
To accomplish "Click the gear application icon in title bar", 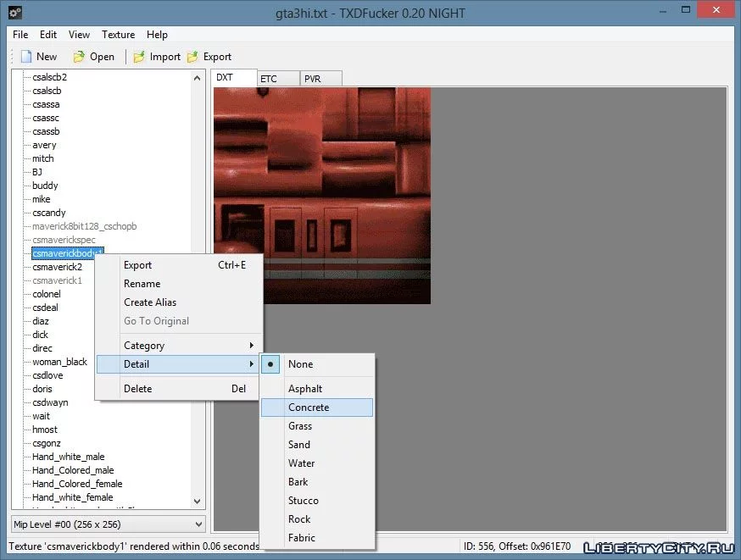I will (x=14, y=12).
